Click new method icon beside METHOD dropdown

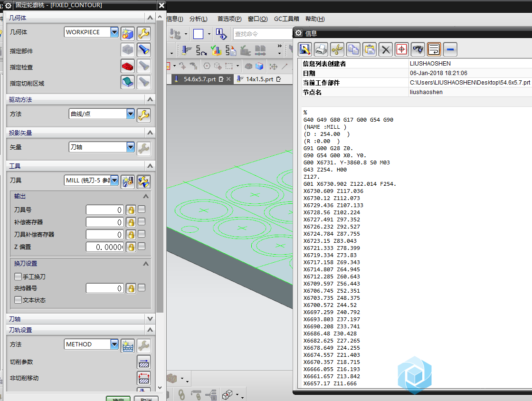point(128,346)
